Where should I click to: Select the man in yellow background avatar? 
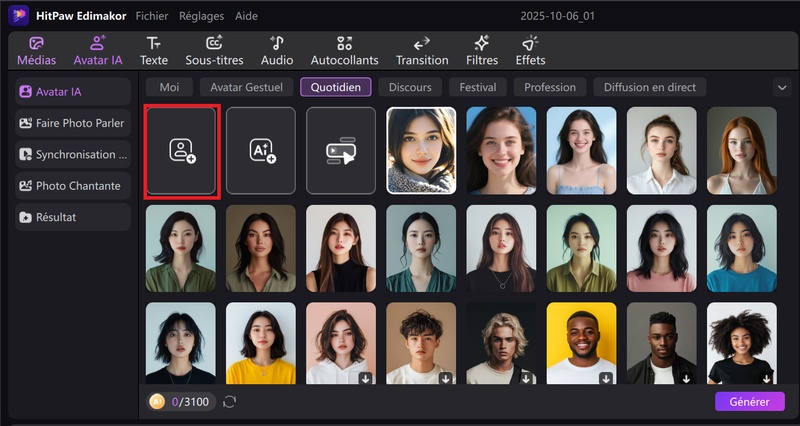tap(581, 344)
